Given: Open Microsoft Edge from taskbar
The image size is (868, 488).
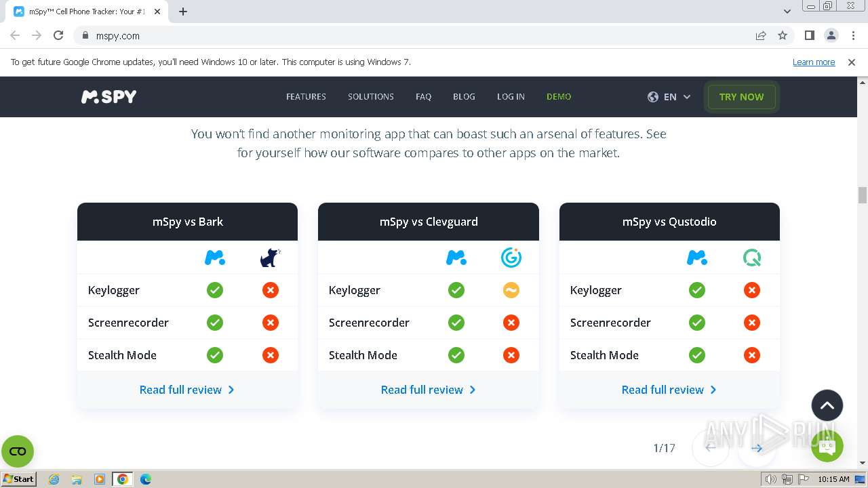Looking at the screenshot, I should (x=146, y=479).
